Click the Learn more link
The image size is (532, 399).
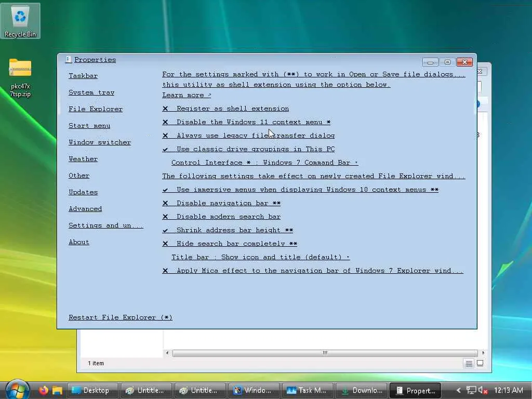tap(187, 95)
